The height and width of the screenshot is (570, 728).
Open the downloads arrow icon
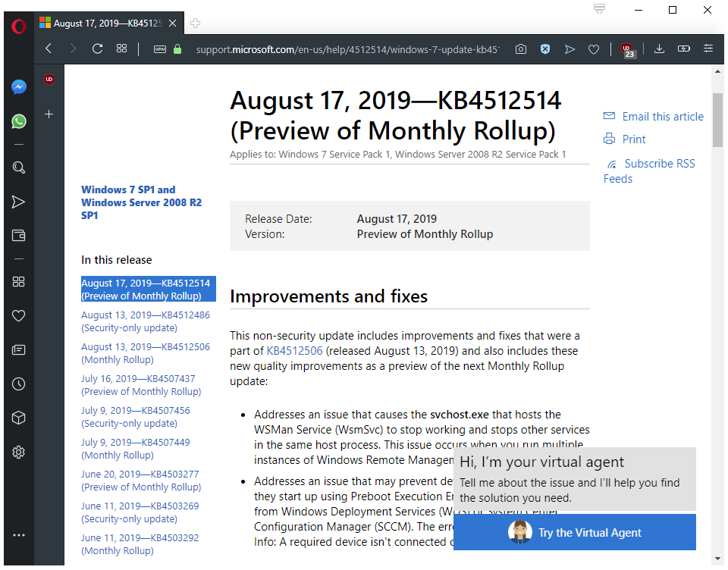659,49
